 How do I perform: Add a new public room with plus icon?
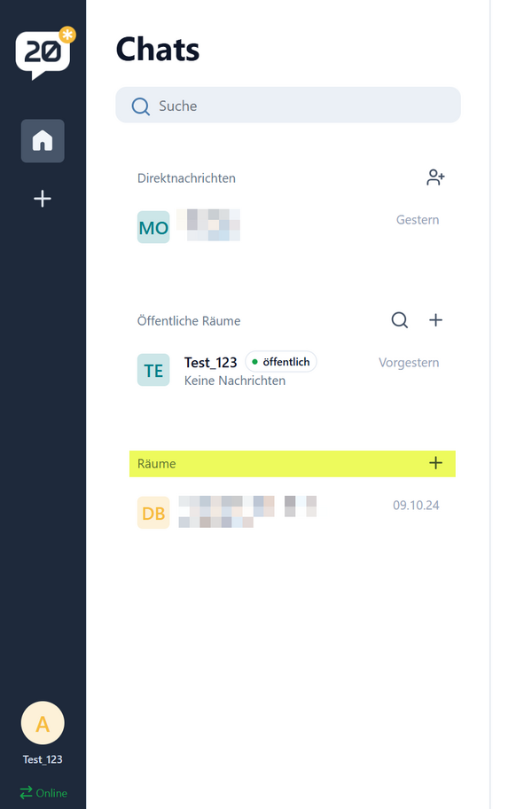coord(435,320)
